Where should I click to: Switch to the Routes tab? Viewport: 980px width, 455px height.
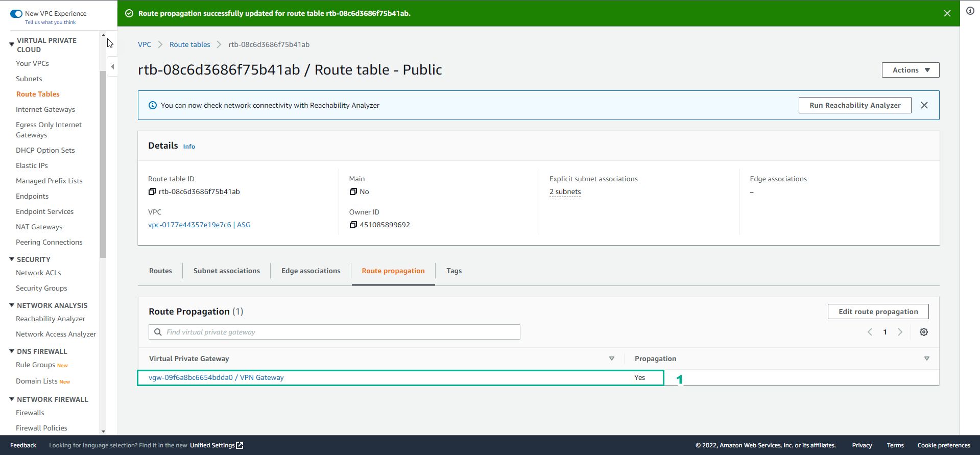[x=160, y=271]
